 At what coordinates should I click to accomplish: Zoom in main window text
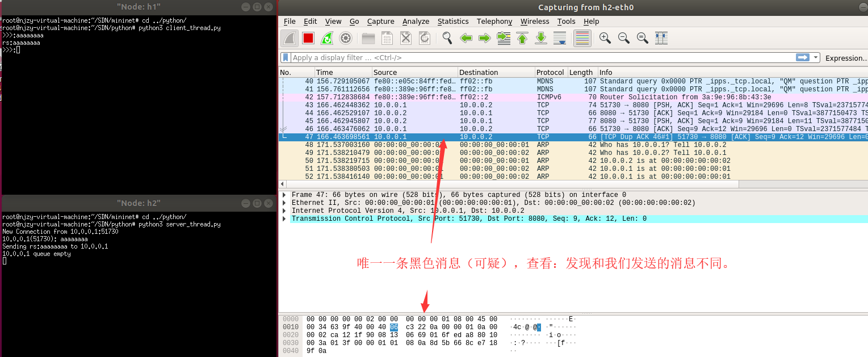605,38
